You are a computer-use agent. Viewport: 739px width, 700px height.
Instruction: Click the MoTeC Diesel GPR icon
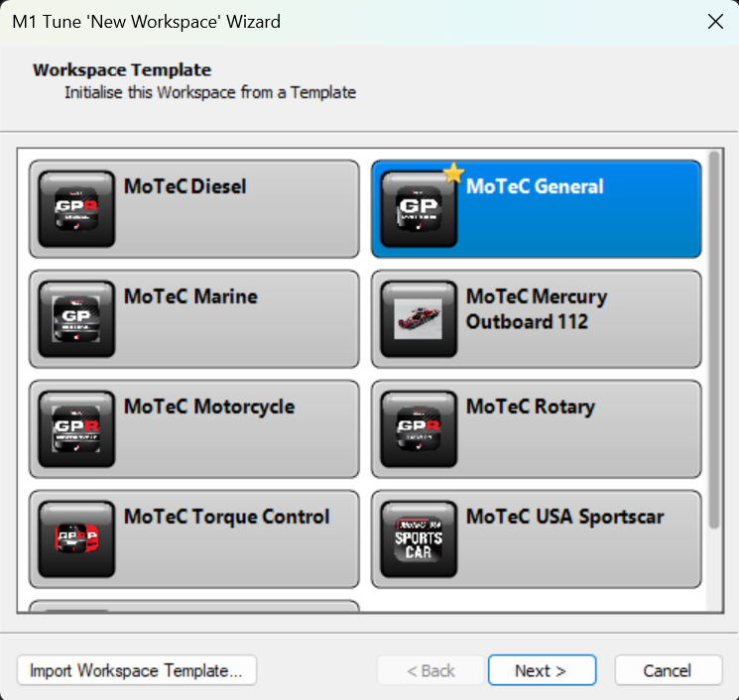(76, 209)
